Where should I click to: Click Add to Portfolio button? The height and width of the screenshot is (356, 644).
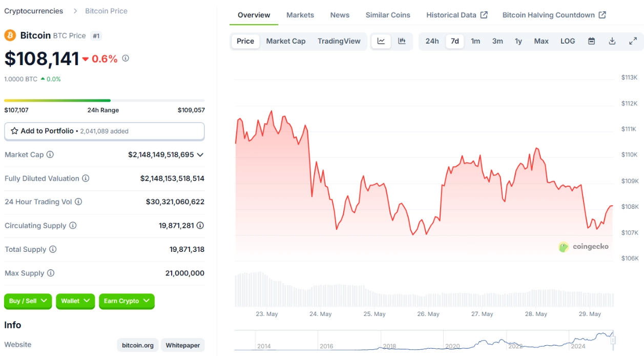tap(105, 131)
